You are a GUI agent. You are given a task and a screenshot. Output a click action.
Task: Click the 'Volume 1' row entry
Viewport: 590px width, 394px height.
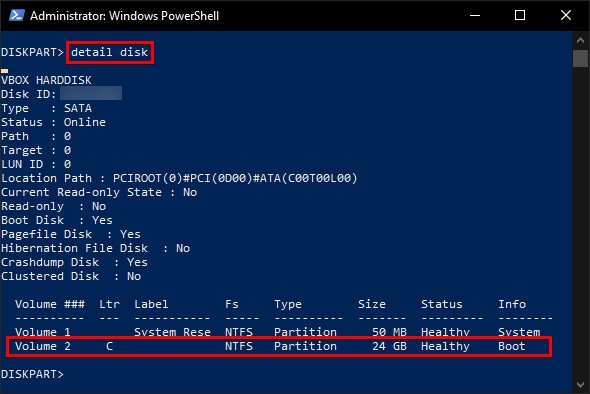[43, 332]
